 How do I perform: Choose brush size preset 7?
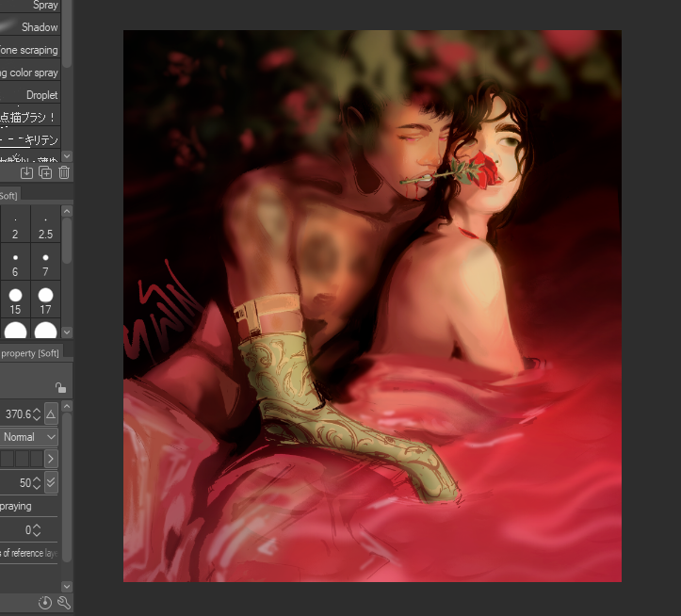45,262
